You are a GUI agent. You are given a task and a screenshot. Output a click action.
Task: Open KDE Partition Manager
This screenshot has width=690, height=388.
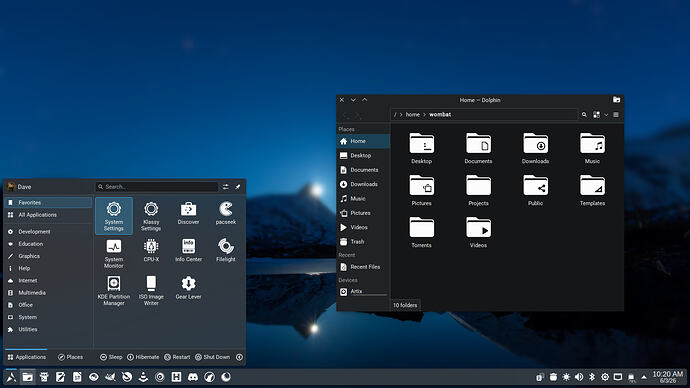(114, 290)
